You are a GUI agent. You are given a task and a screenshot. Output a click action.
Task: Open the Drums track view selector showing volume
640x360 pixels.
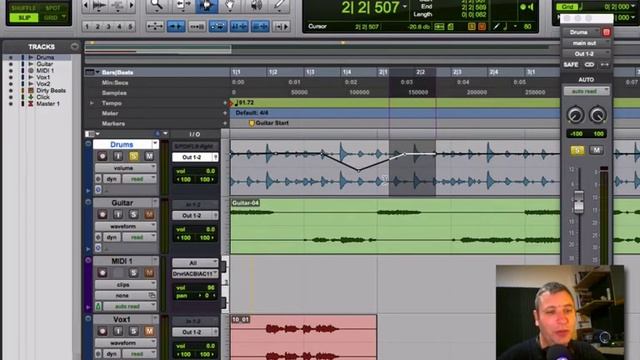[x=126, y=168]
